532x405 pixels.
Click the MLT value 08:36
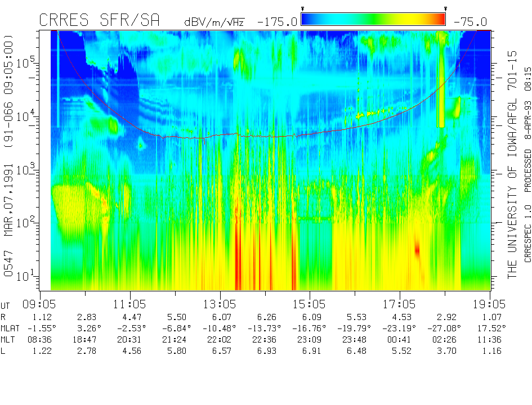[39, 340]
